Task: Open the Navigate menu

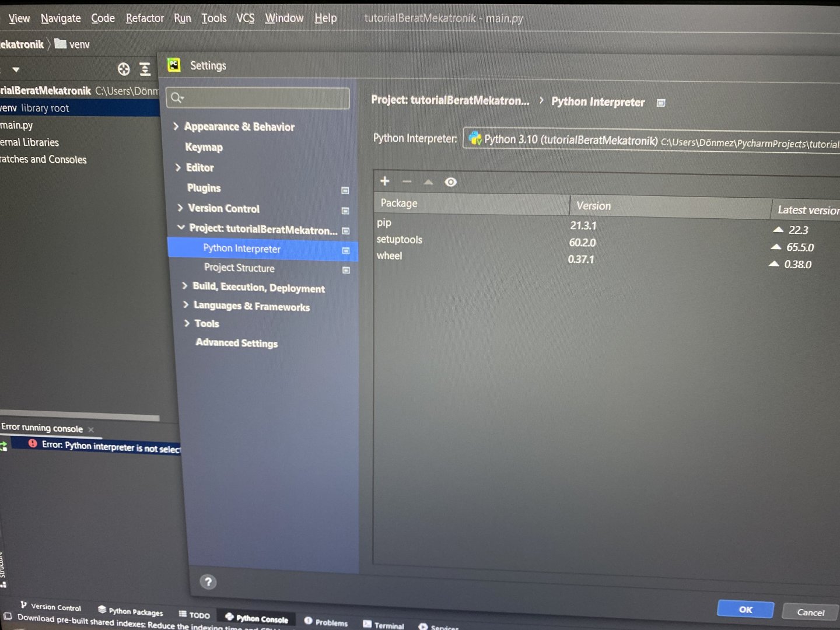Action: 61,18
